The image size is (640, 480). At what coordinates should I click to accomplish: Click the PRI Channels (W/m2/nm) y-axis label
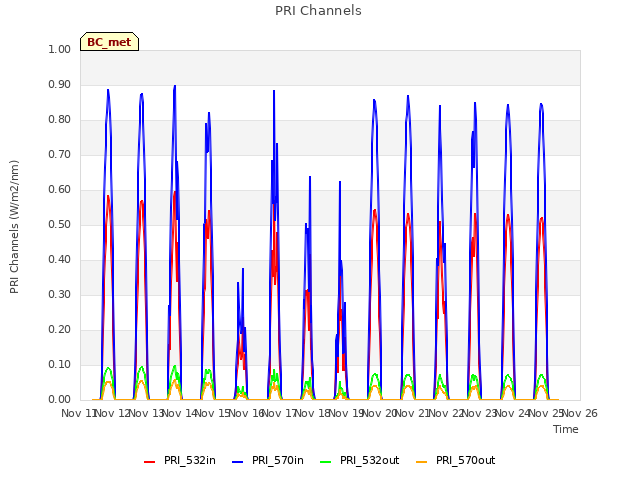(14, 227)
